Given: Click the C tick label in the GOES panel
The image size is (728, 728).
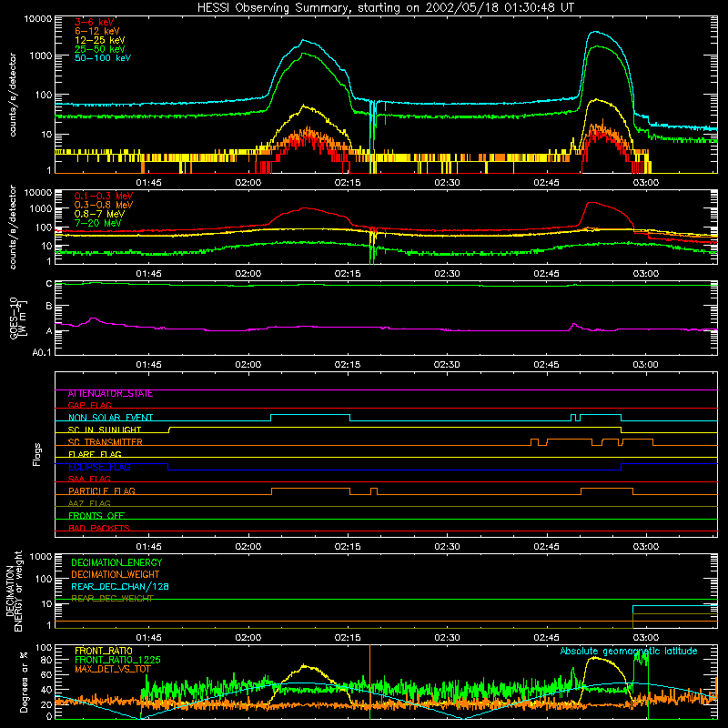Looking at the screenshot, I should point(49,284).
